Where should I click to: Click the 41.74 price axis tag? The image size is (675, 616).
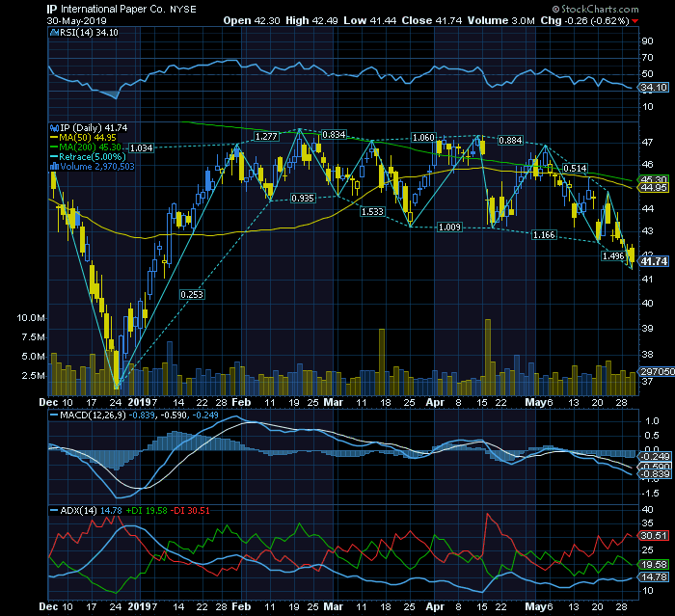click(654, 261)
